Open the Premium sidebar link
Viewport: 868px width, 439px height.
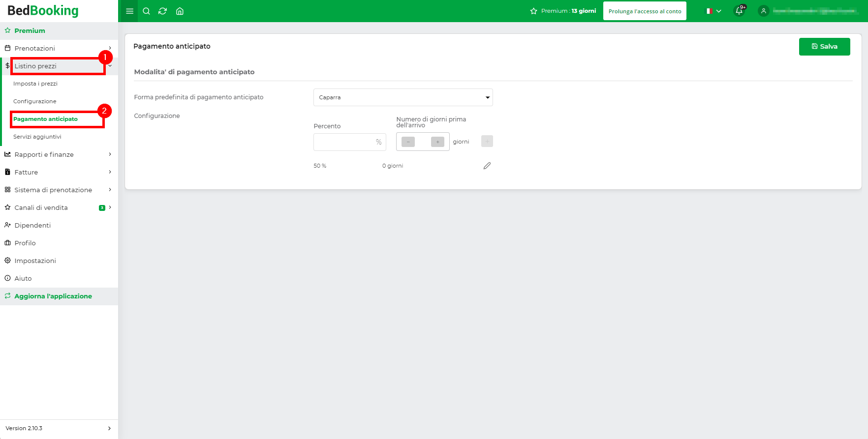tap(30, 30)
